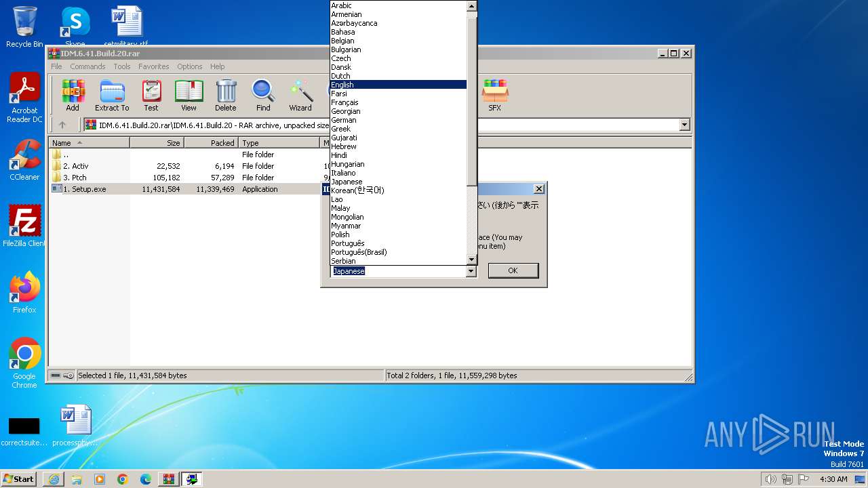Choose Arabic in the language list
This screenshot has width=868, height=488.
(x=398, y=5)
